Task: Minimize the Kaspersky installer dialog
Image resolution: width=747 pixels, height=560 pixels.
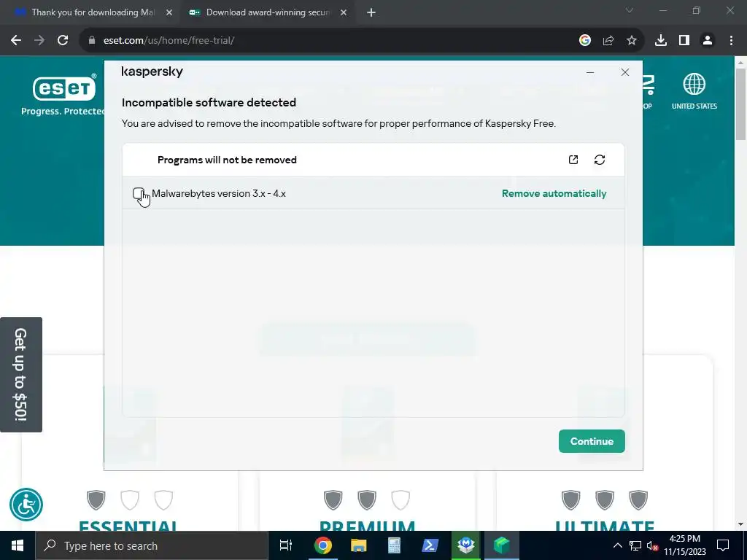Action: (x=590, y=72)
